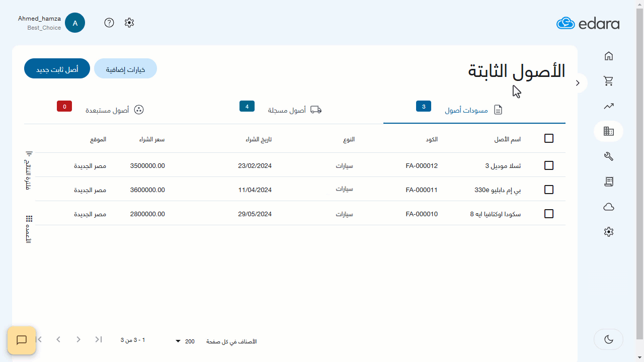644x362 pixels.
Task: Toggle dark mode with the moon icon
Action: [608, 339]
